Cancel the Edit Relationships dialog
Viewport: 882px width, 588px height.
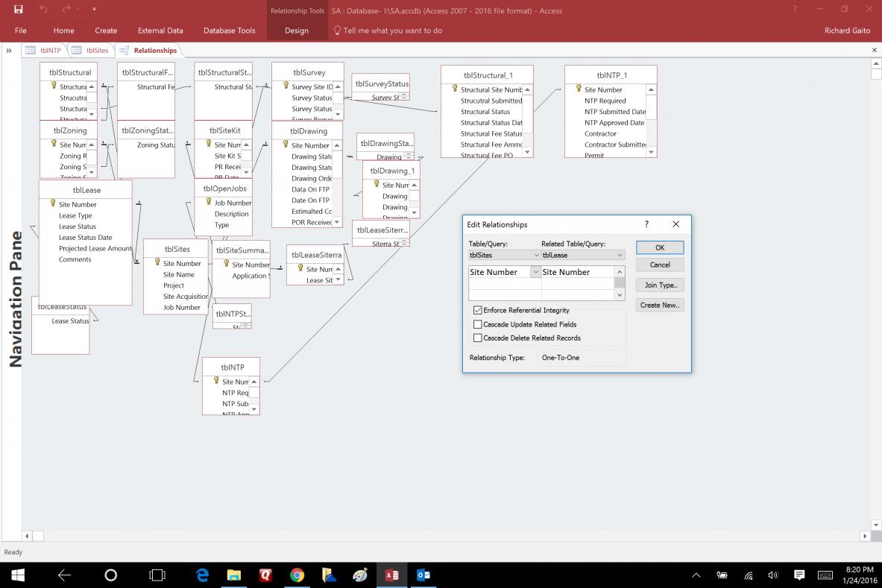[660, 265]
